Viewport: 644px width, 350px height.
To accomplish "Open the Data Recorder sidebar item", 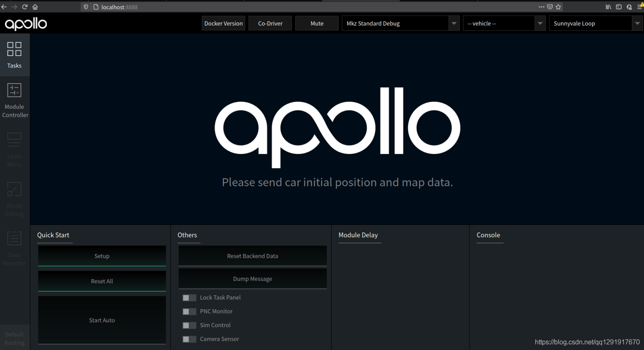I will click(15, 249).
